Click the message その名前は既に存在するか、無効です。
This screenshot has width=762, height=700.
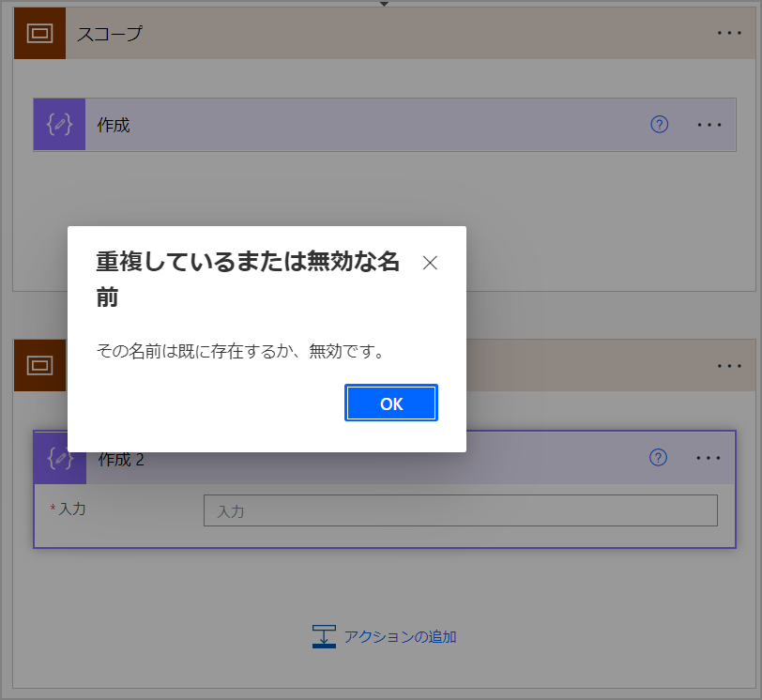click(241, 351)
